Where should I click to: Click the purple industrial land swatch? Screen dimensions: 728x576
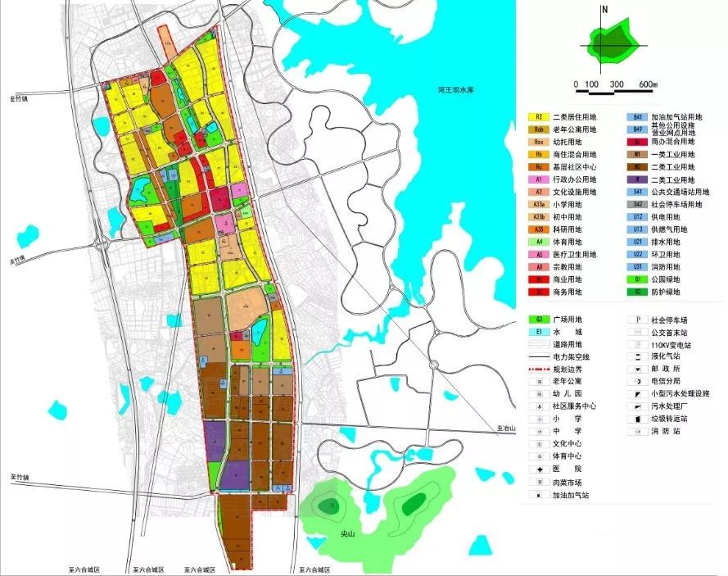pos(638,179)
